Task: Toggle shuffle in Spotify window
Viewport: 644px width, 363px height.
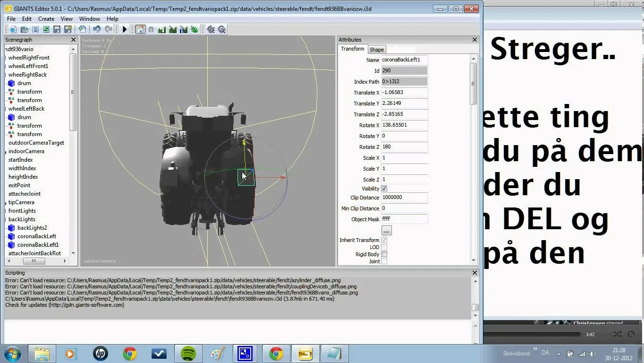Action: point(617,334)
